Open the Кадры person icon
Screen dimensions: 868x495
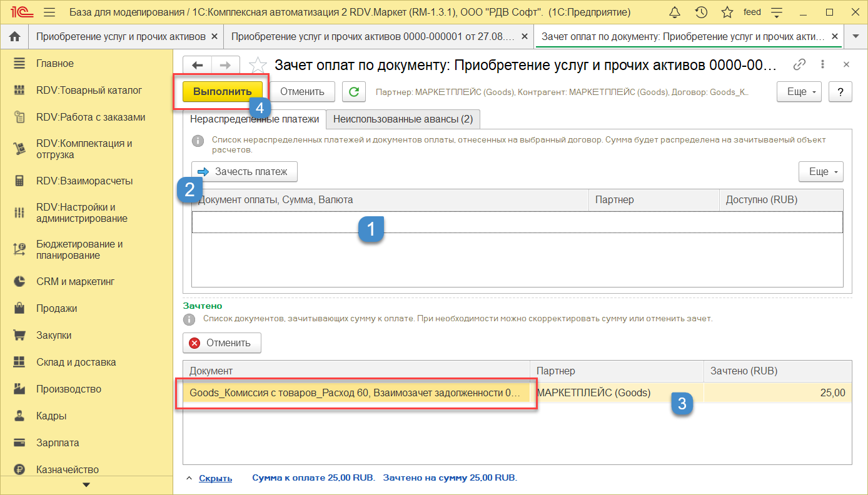pyautogui.click(x=19, y=416)
